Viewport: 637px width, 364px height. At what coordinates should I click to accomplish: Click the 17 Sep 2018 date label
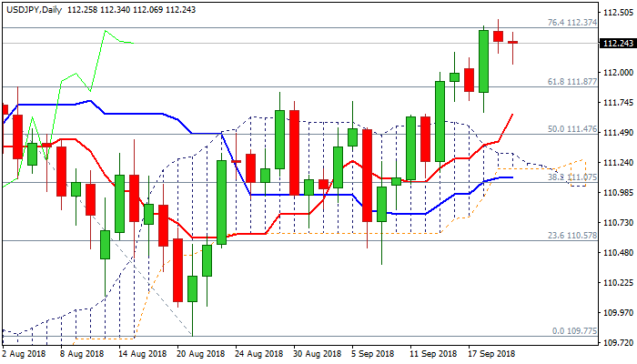pyautogui.click(x=491, y=353)
